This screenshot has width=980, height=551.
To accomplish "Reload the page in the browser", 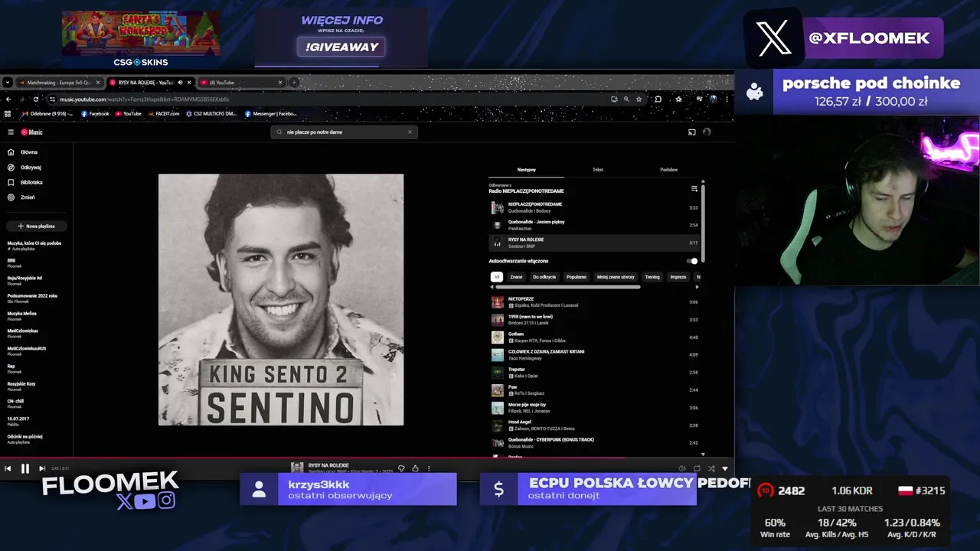I will click(x=36, y=99).
